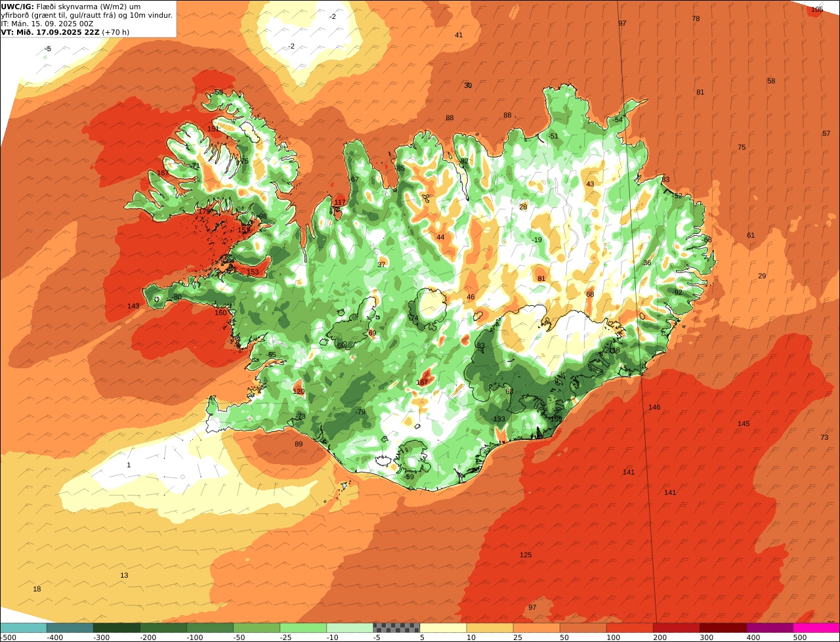Click the map value 13 in southwestern sea
The width and height of the screenshot is (840, 642).
tap(124, 575)
